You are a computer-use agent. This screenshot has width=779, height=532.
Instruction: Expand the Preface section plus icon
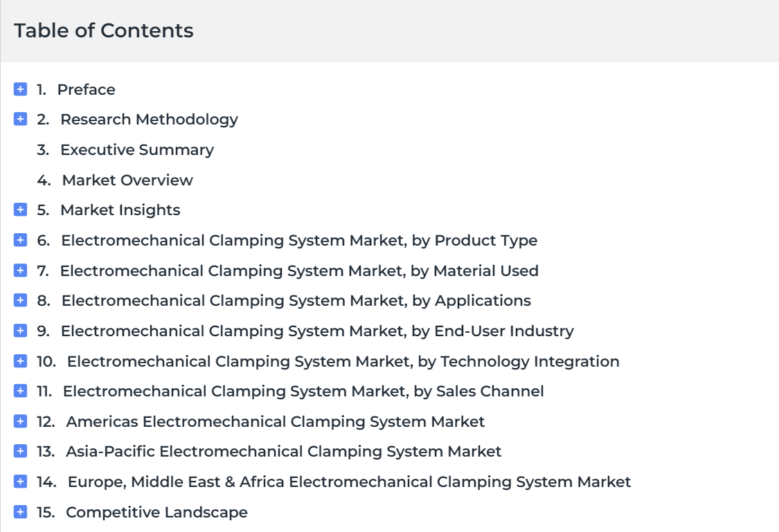[20, 89]
